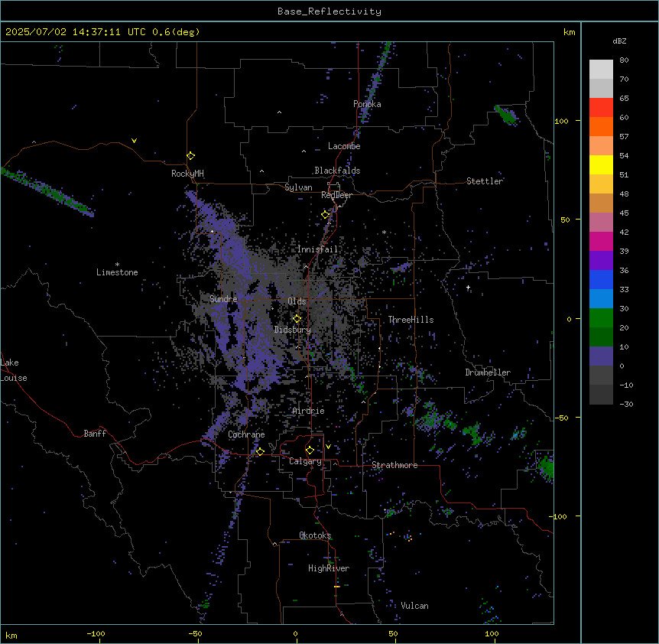Select the yellow diamond marker below Cochrane

click(x=260, y=451)
